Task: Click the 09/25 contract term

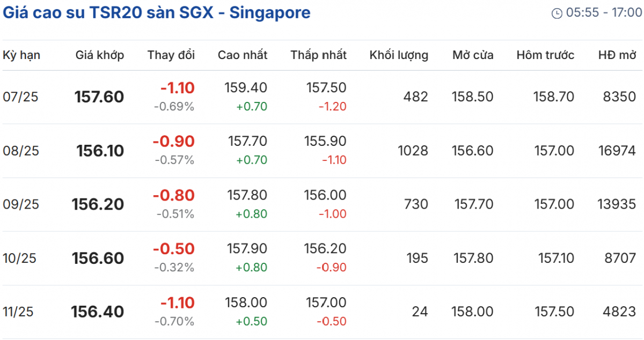Action: pos(21,204)
